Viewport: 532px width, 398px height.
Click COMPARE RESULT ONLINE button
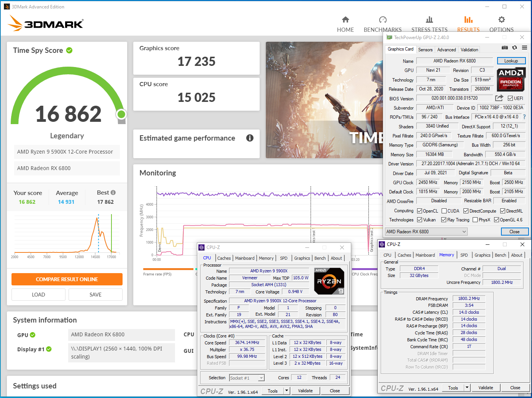tap(67, 279)
